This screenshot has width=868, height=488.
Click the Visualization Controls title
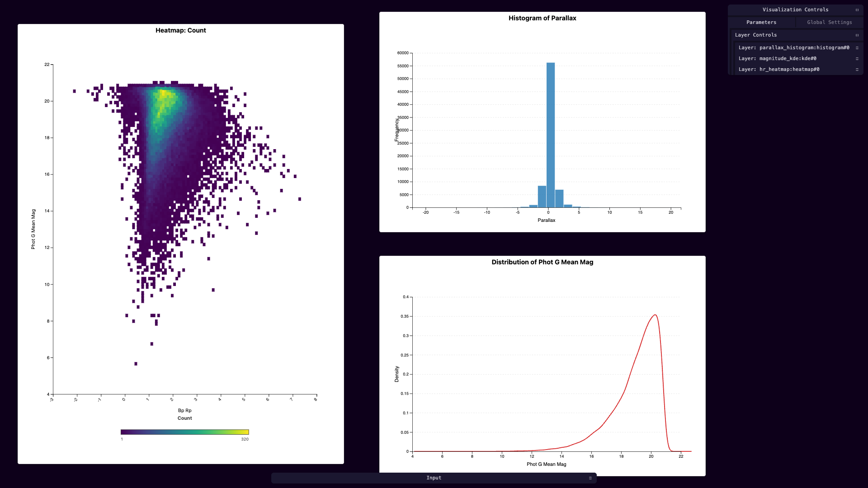[795, 10]
